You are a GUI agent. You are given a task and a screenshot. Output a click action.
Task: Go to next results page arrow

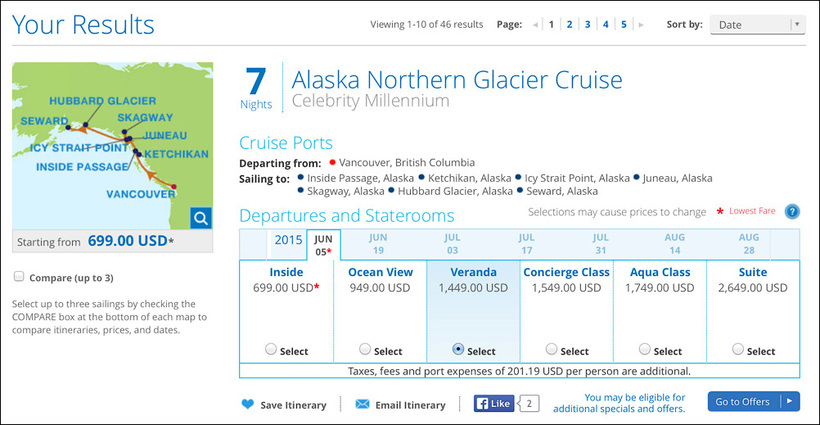(641, 24)
